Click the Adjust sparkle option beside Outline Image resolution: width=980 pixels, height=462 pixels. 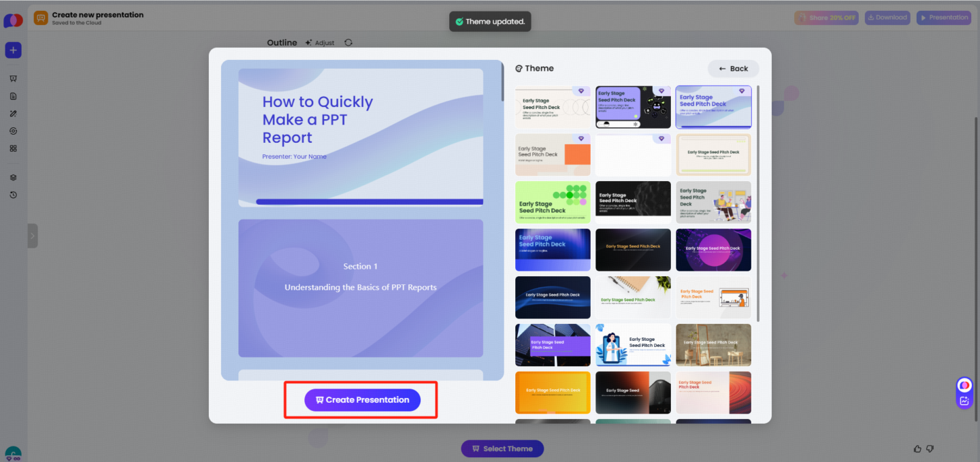coord(320,43)
